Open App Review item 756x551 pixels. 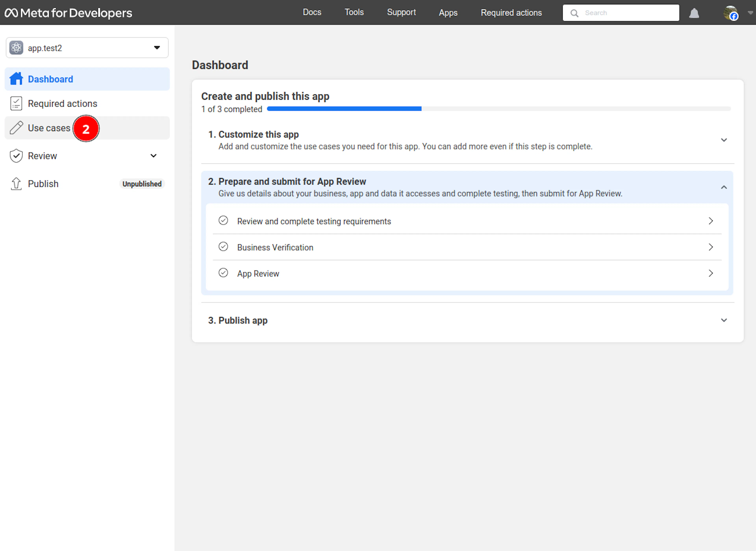(467, 273)
